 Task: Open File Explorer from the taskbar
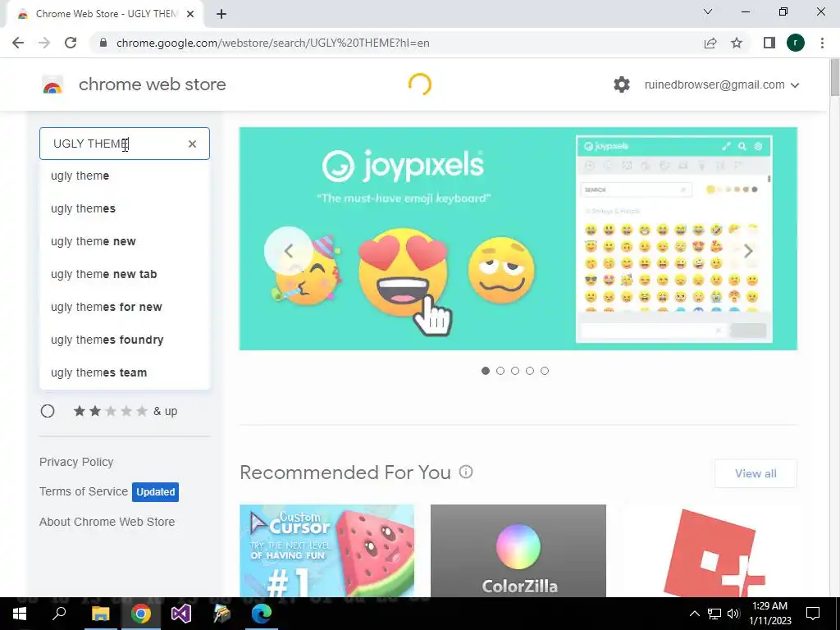(100, 614)
